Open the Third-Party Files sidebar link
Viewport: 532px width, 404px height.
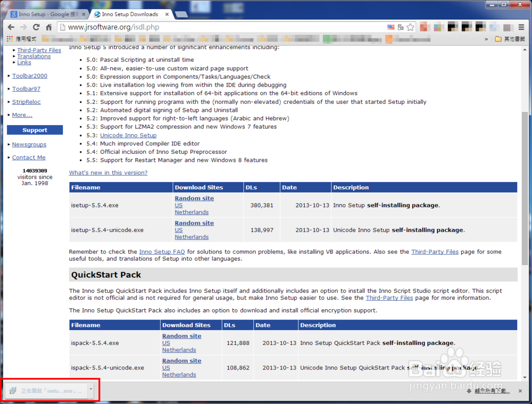click(39, 50)
